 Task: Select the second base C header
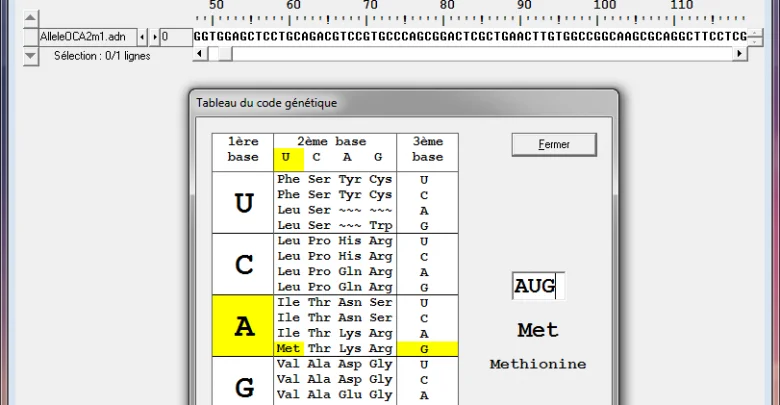(316, 157)
